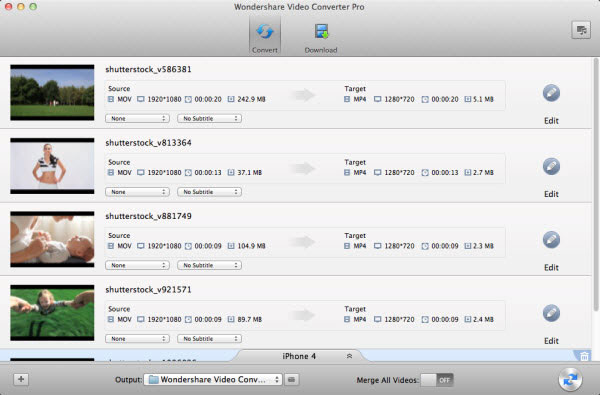
Task: Open the Output folder dropdown
Action: pos(213,379)
